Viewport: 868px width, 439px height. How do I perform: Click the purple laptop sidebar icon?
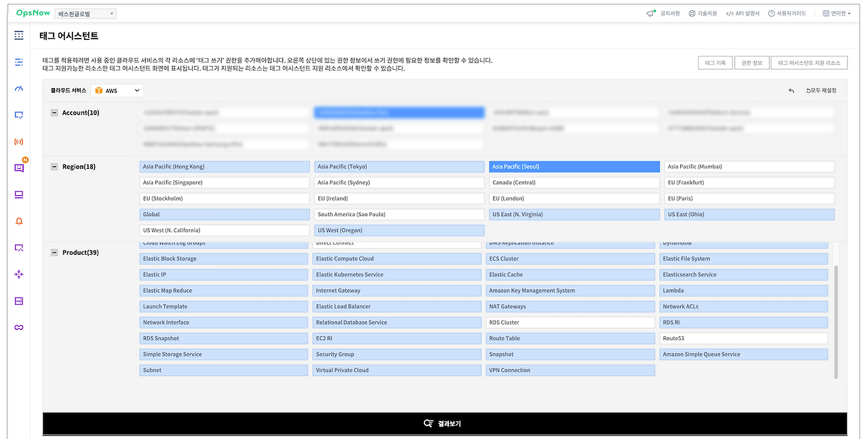point(19,194)
